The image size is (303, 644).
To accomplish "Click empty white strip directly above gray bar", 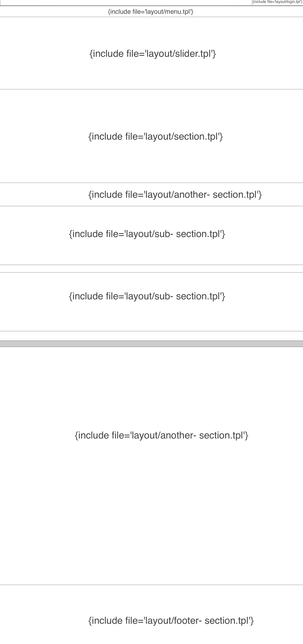I will (x=151, y=336).
